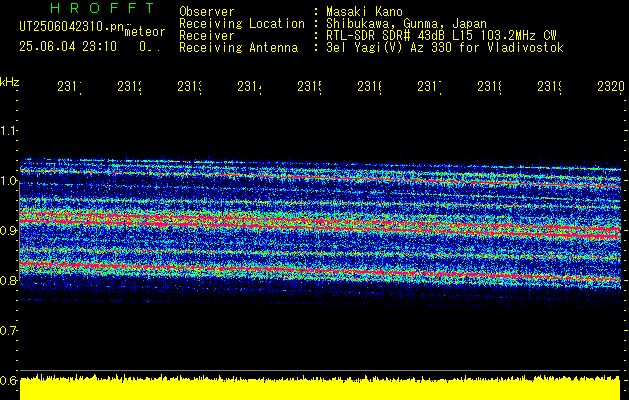Click the yellow signal level bar graph
This screenshot has width=629, height=400.
(320, 387)
